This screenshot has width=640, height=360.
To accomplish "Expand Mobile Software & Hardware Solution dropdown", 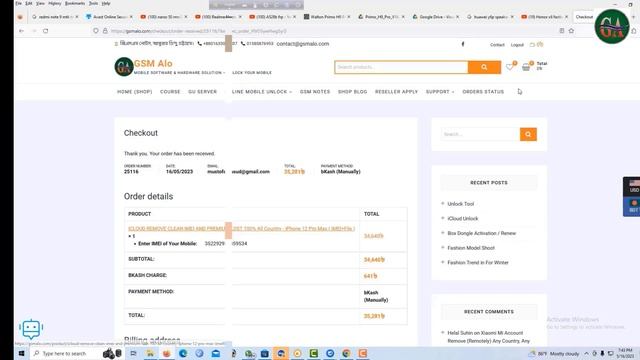I will [x=179, y=73].
